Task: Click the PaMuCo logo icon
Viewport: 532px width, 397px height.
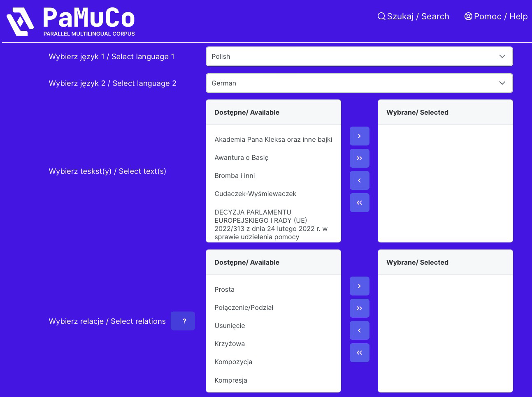Action: pyautogui.click(x=20, y=22)
